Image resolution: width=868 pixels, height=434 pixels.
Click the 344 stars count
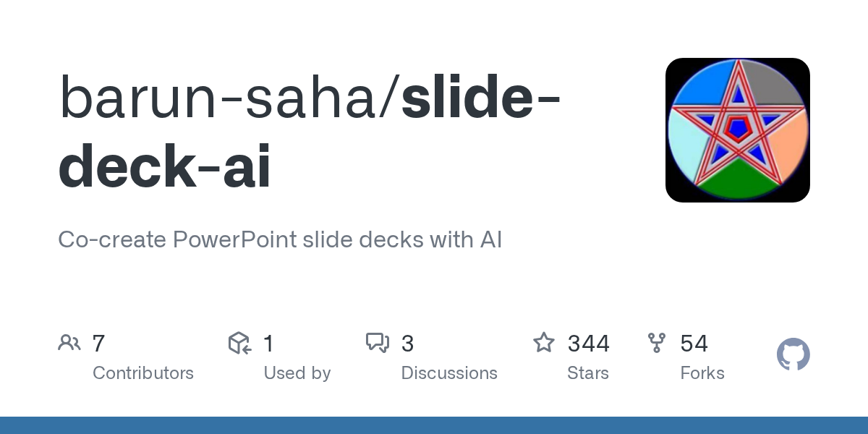pyautogui.click(x=588, y=344)
